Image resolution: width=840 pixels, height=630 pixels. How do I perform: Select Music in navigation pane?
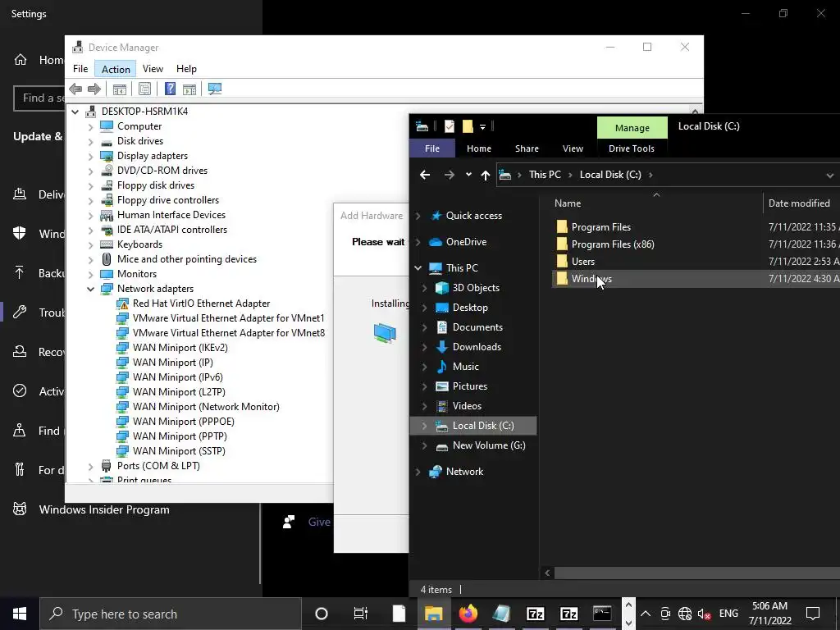(x=466, y=367)
